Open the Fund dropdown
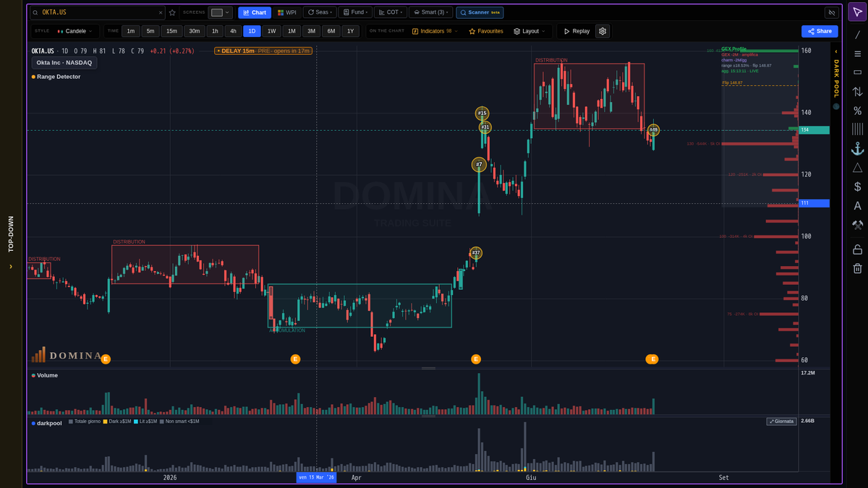Image resolution: width=868 pixels, height=488 pixels. click(354, 12)
